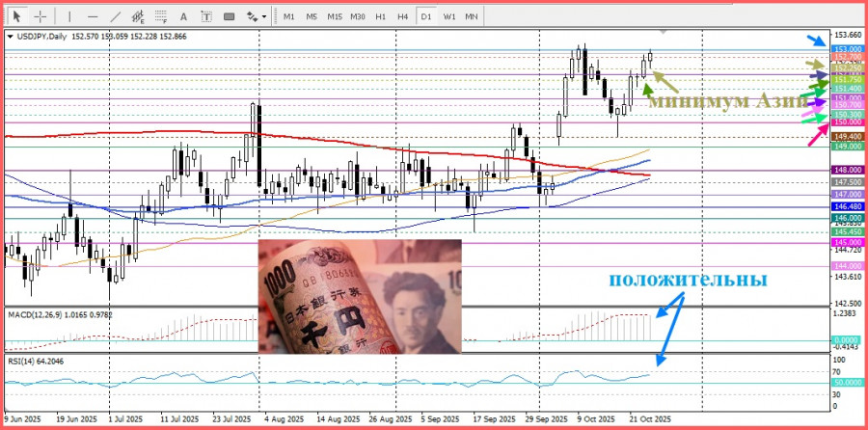Click the H1 timeframe button

click(x=381, y=16)
